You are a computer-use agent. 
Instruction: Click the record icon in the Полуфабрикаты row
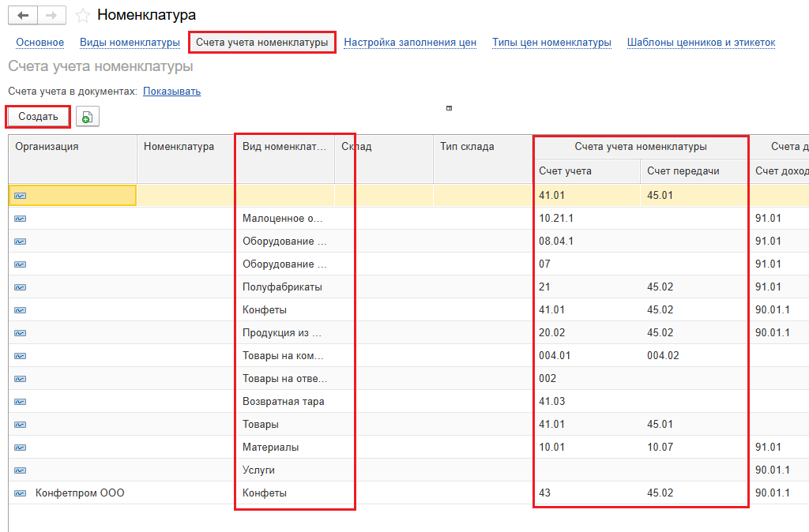[x=20, y=287]
